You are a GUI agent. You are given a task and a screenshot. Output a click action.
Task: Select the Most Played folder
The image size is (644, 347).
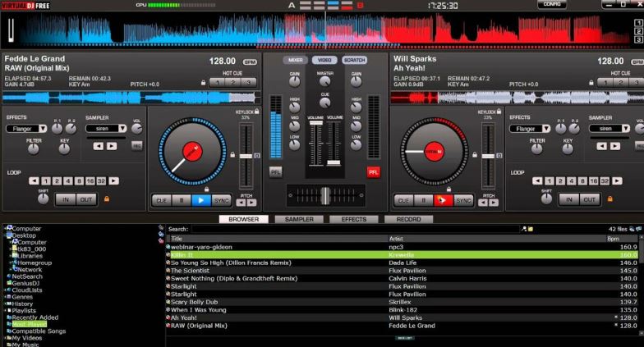click(x=30, y=324)
